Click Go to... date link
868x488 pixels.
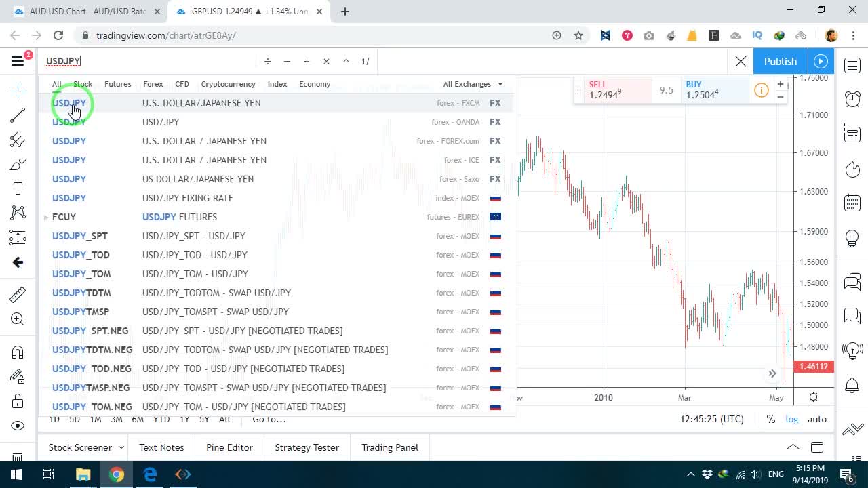pos(269,419)
